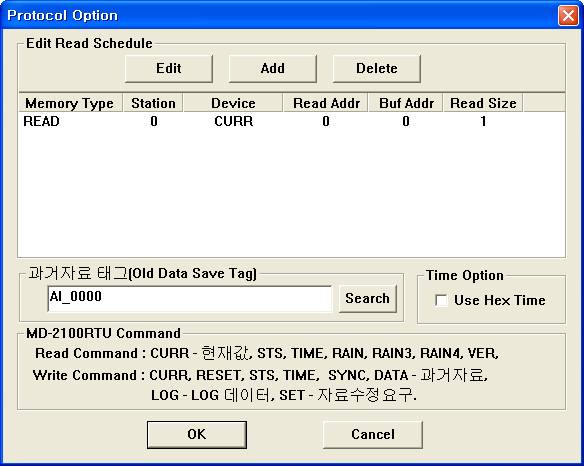This screenshot has width=584, height=466.
Task: Click the Protocol Option title bar
Action: [279, 16]
